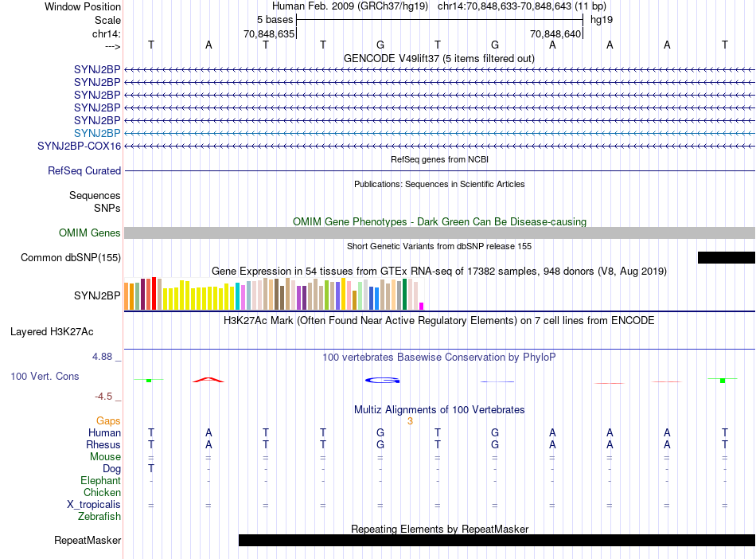
Task: Click the dark green bar in GTEx chart
Action: 404,294
